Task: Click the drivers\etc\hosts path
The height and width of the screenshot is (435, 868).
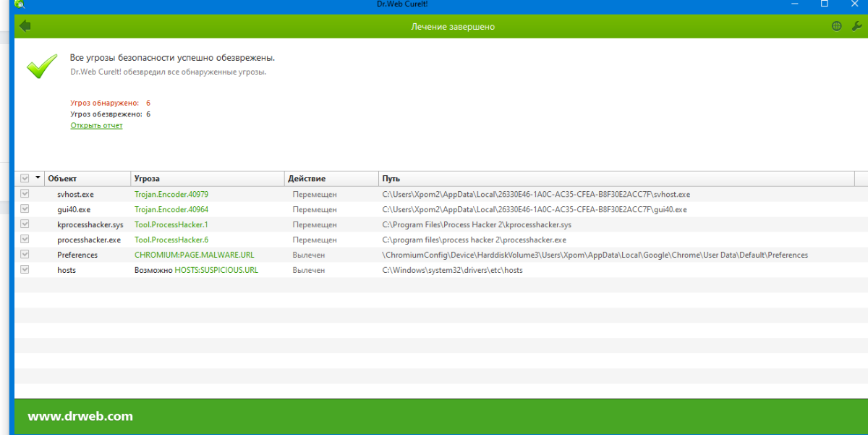Action: click(x=453, y=271)
